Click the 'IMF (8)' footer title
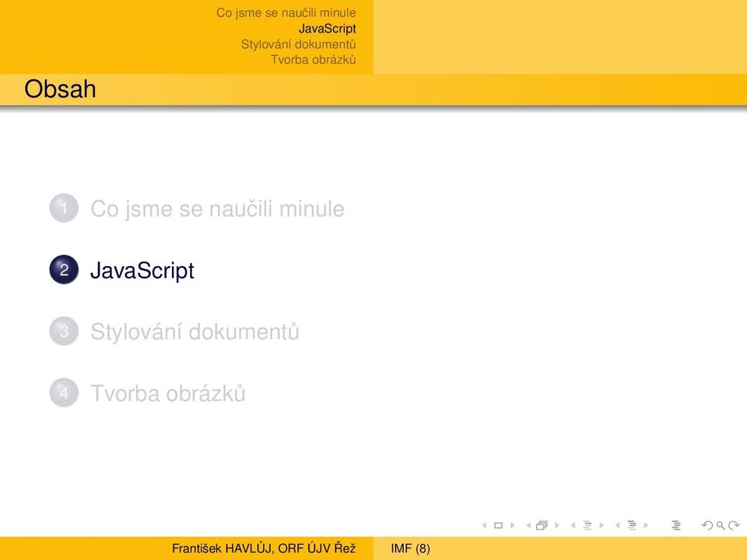Image resolution: width=747 pixels, height=560 pixels. (x=410, y=548)
